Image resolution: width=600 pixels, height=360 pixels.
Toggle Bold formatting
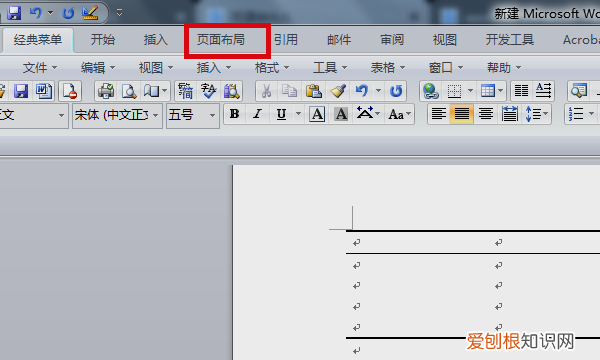[x=235, y=114]
